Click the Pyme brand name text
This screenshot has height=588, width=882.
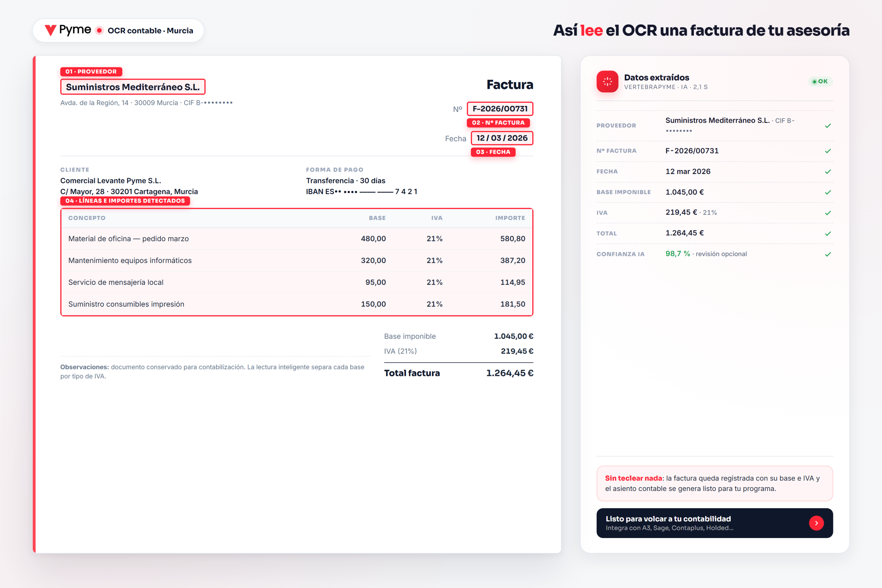pos(75,30)
